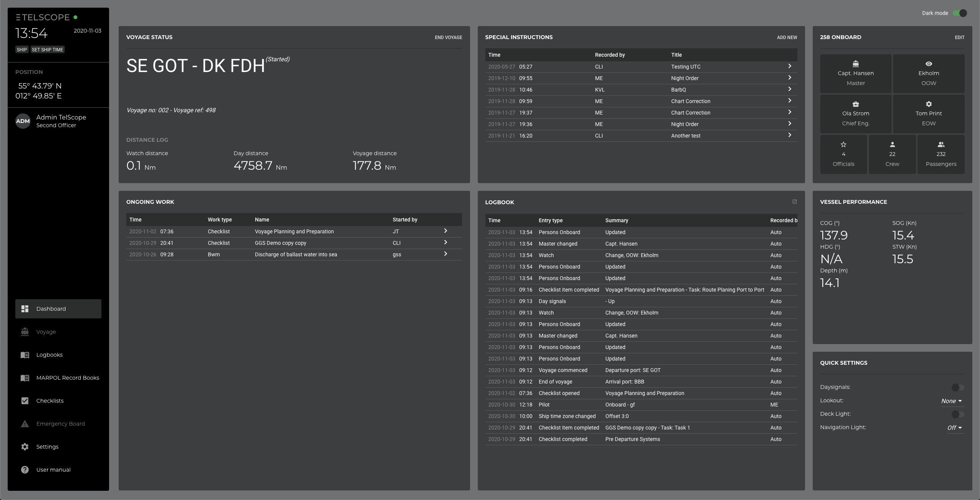Click ADD NEW special instruction button
The image size is (980, 500).
pos(787,37)
